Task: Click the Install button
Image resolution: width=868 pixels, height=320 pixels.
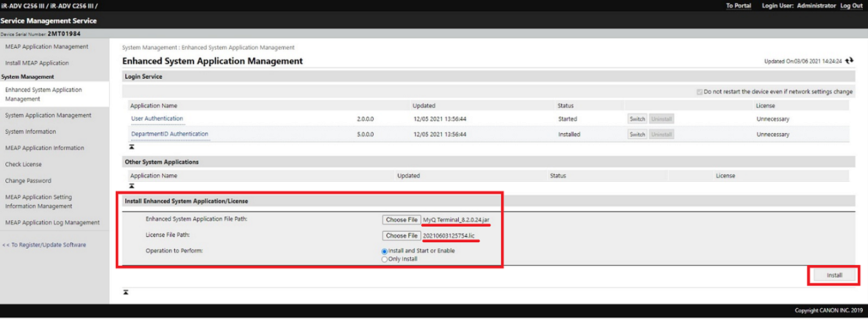Action: [834, 275]
